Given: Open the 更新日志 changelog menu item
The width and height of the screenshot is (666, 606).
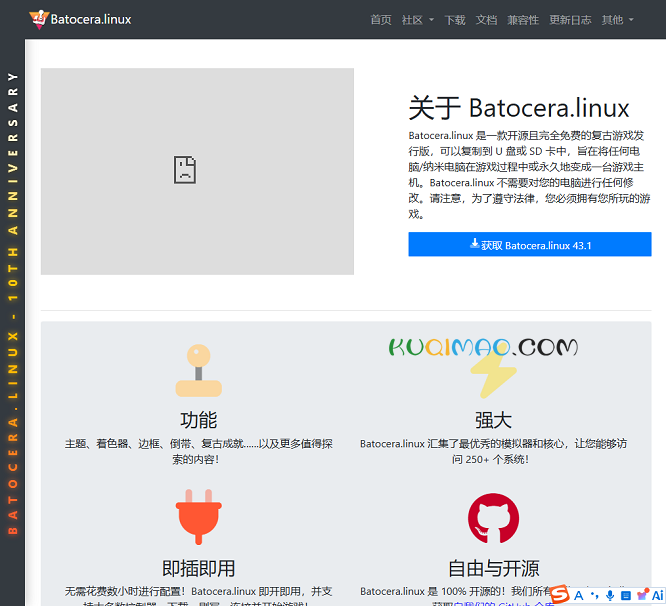Looking at the screenshot, I should (x=570, y=20).
